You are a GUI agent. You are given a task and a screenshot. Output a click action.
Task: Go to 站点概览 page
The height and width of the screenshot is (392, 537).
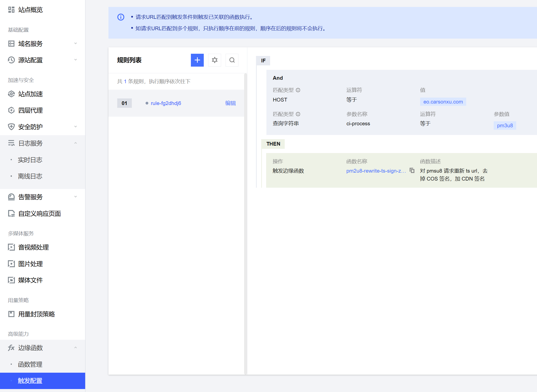click(x=30, y=10)
